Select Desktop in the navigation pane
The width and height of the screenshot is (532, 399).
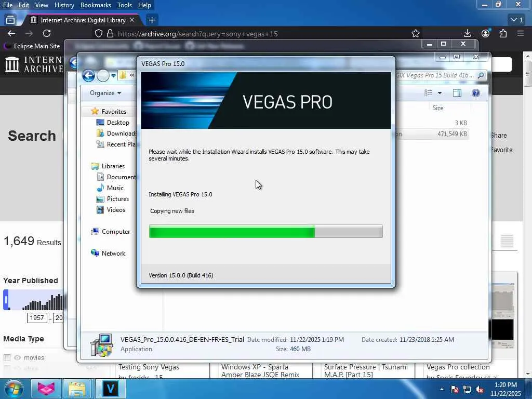[x=113, y=123]
